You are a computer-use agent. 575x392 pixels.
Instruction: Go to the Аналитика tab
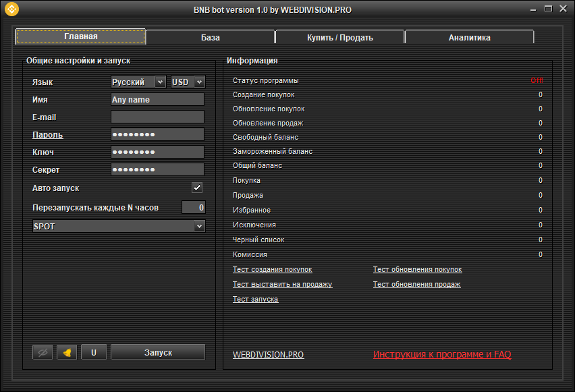(x=469, y=38)
